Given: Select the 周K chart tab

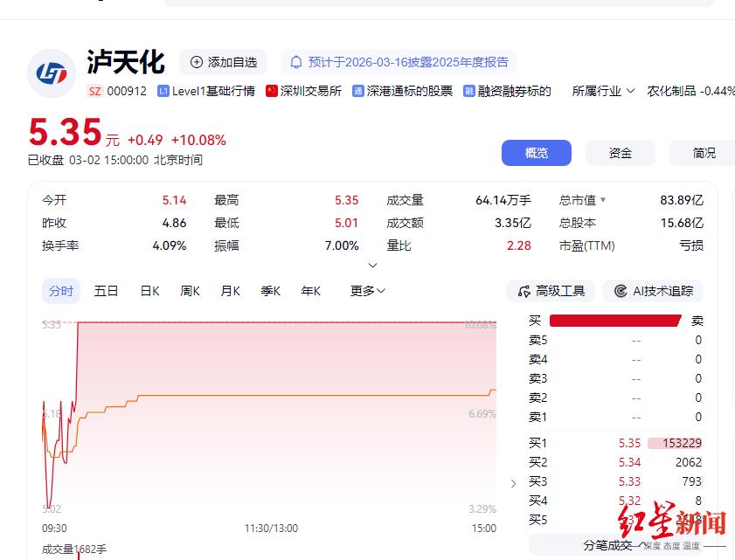Looking at the screenshot, I should pos(190,291).
